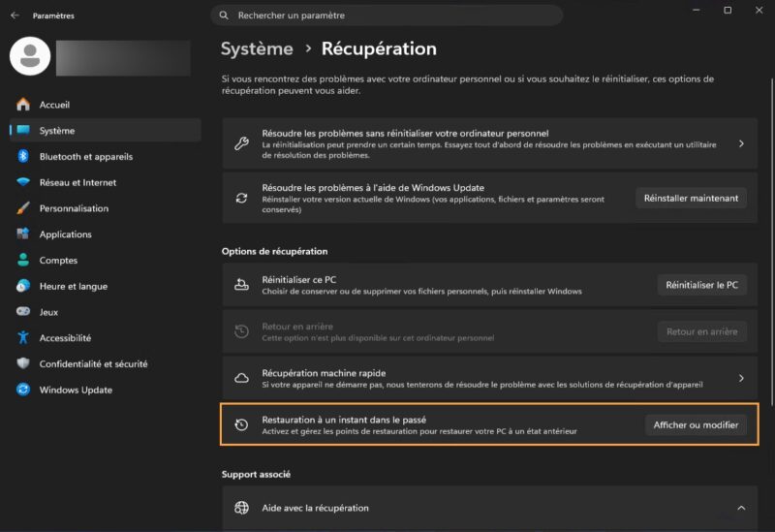The image size is (775, 532).
Task: Click the search magnifier icon
Action: [x=224, y=16]
